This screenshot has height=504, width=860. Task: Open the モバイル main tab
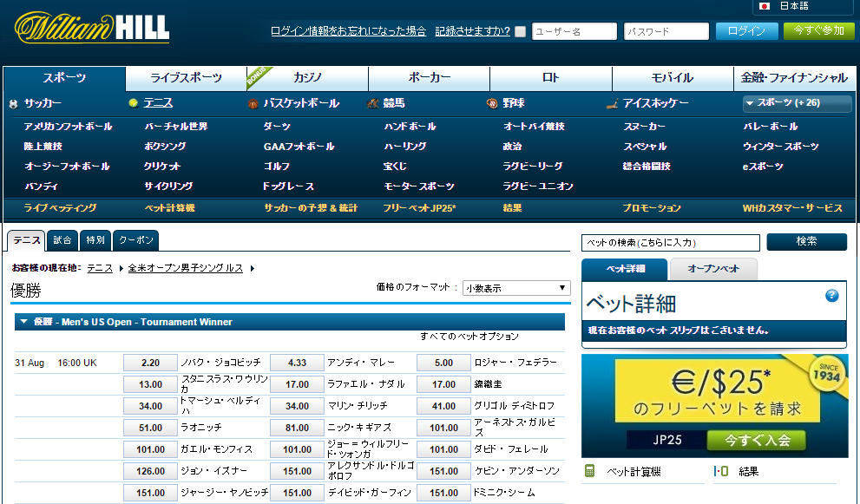pos(673,78)
